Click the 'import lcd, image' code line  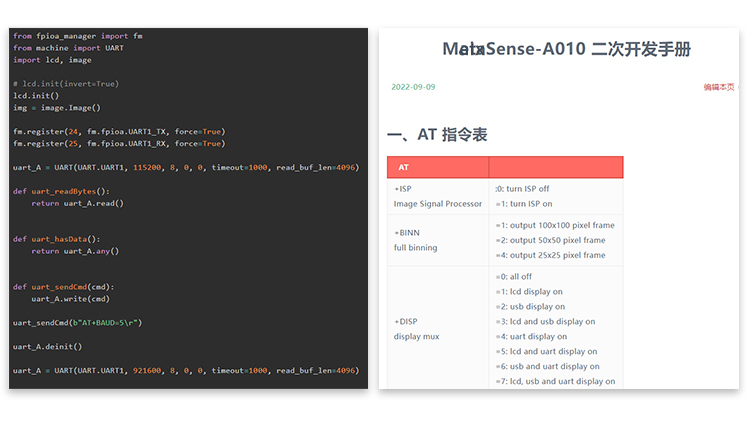(52, 60)
